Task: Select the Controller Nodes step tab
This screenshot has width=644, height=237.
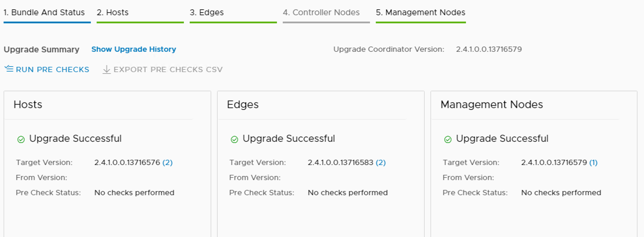Action: tap(321, 12)
